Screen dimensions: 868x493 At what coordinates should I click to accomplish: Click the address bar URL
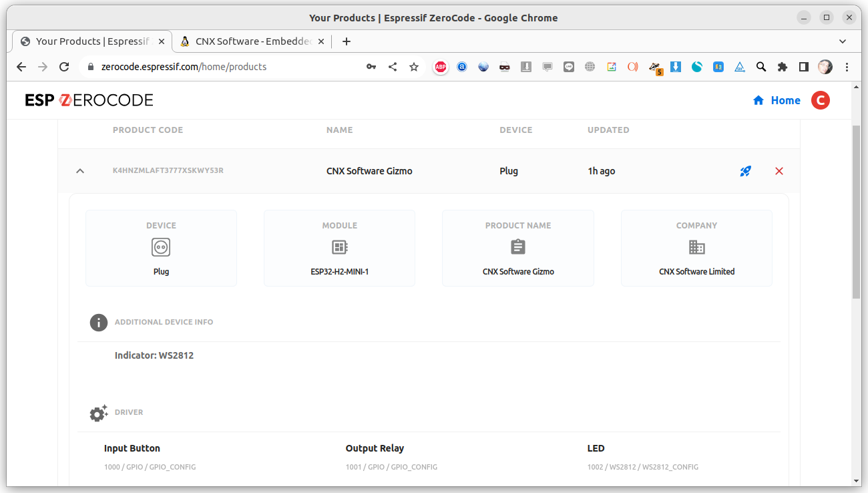(x=184, y=67)
